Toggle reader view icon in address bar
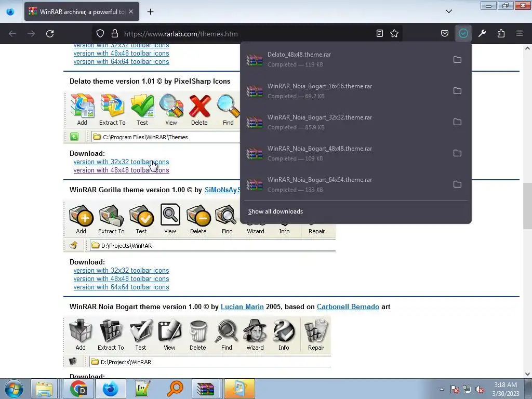The width and height of the screenshot is (532, 399). point(380,34)
